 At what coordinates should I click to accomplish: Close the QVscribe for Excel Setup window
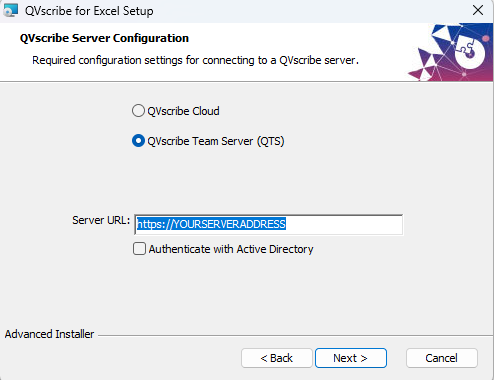coord(478,10)
